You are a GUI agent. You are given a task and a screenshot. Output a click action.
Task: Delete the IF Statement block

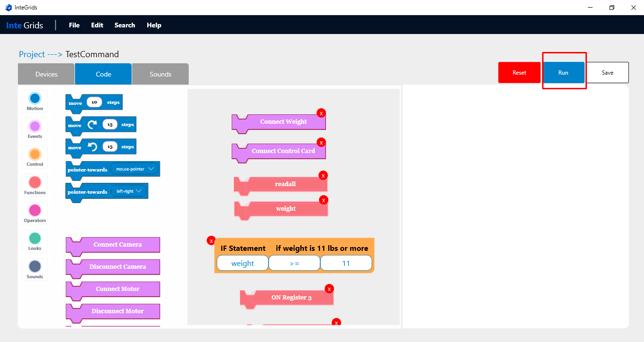click(211, 240)
